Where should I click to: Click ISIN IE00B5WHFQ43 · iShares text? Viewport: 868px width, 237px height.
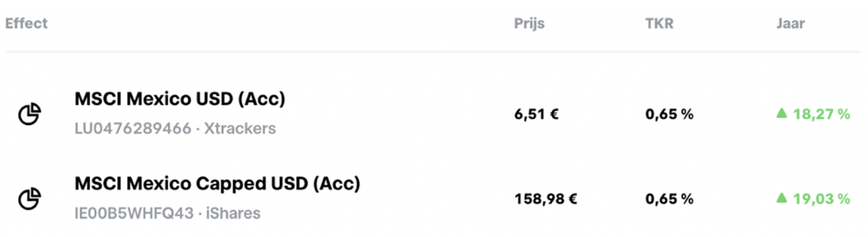pos(168,213)
